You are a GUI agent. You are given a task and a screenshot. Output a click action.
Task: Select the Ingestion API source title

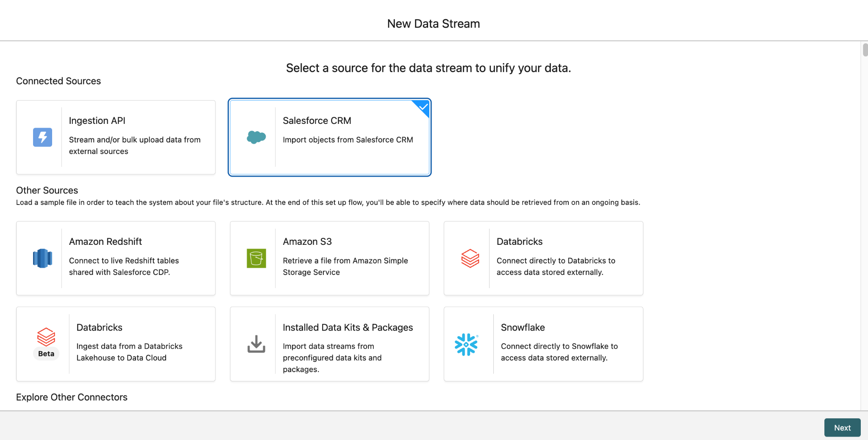[x=97, y=121]
